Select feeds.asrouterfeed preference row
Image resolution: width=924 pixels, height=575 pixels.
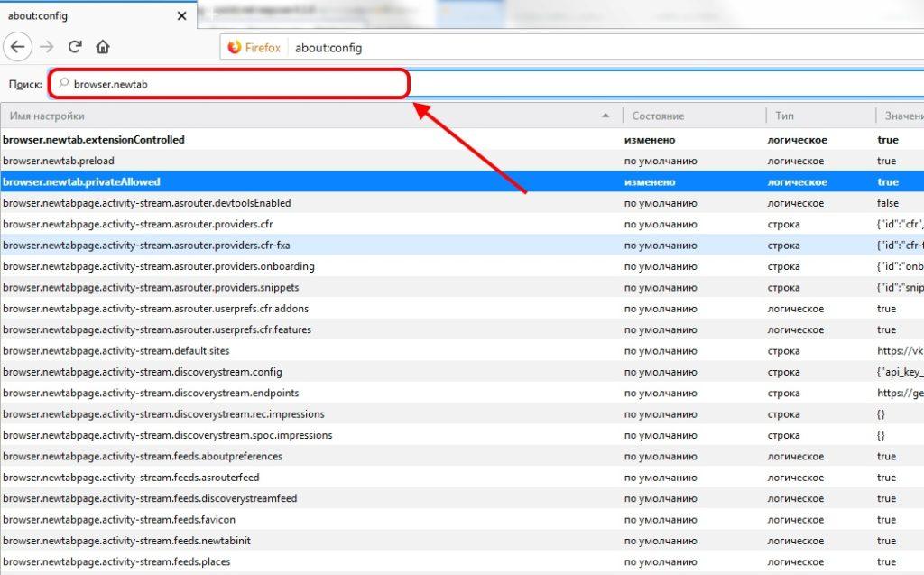pyautogui.click(x=462, y=478)
